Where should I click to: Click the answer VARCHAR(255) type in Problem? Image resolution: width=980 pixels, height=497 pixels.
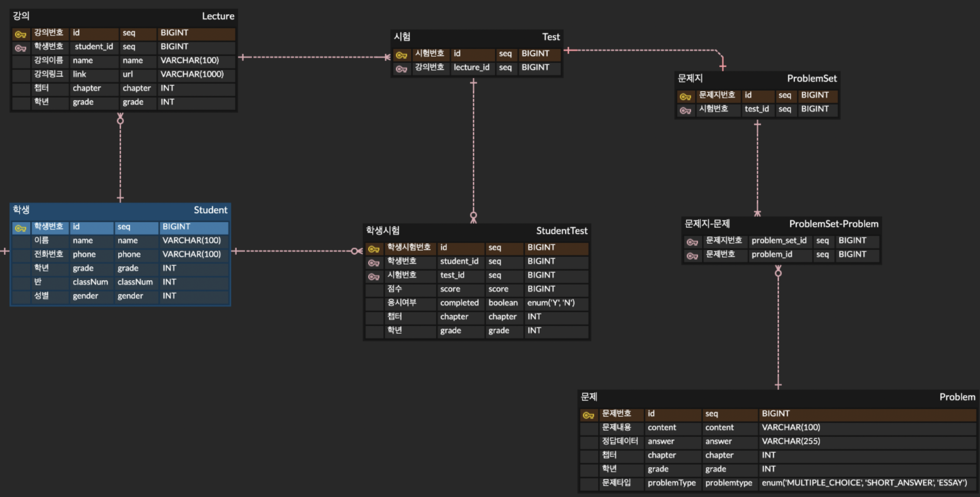[790, 441]
